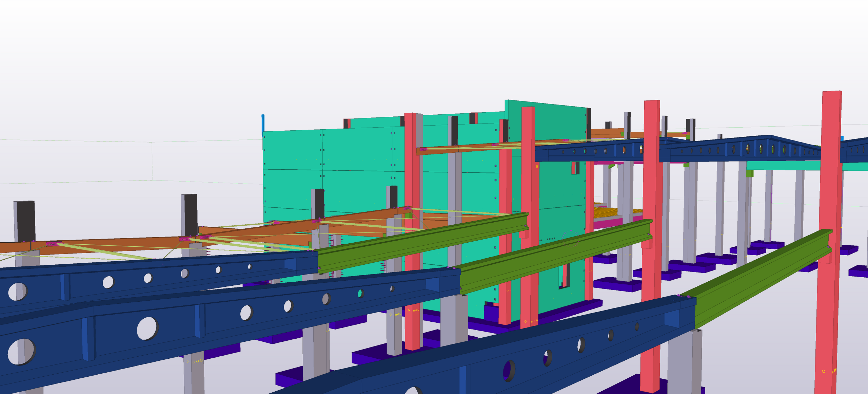868x394 pixels.
Task: Select the leftmost dark column top
Action: click(x=26, y=221)
